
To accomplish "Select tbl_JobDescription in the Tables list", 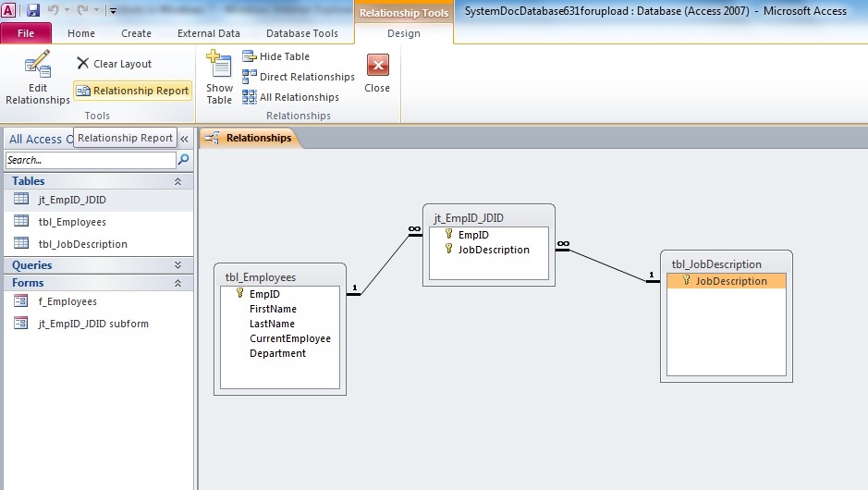I will 82,244.
